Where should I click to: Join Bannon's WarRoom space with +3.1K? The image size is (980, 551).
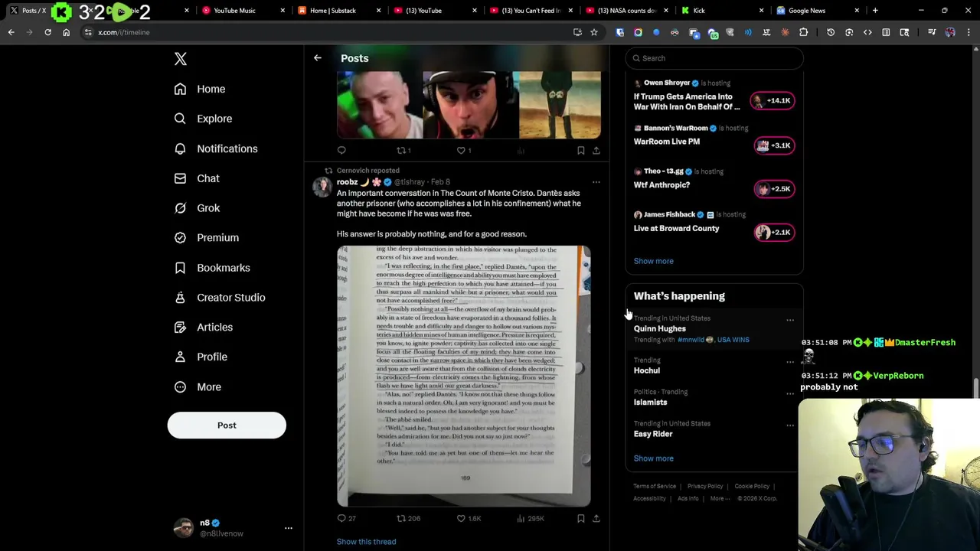coord(774,145)
